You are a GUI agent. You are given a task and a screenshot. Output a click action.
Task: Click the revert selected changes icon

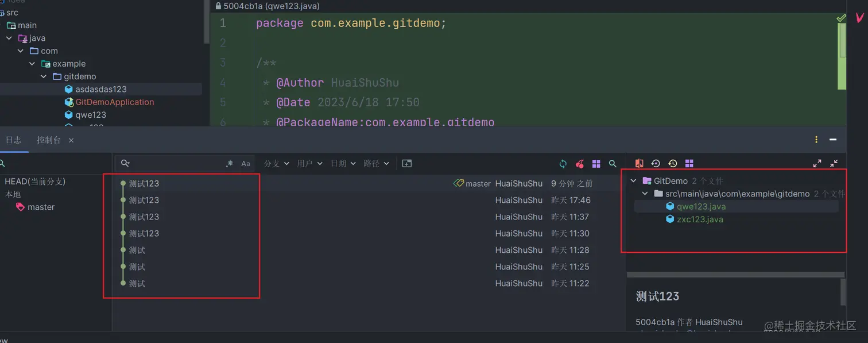pyautogui.click(x=656, y=164)
